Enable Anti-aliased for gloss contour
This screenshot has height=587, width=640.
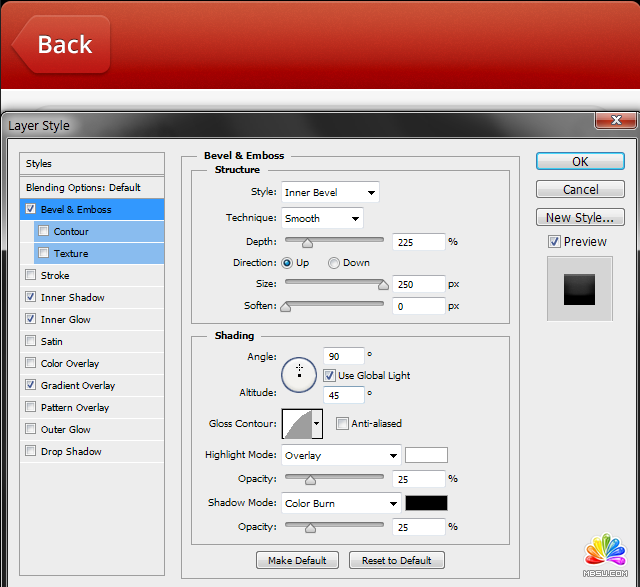pyautogui.click(x=343, y=423)
